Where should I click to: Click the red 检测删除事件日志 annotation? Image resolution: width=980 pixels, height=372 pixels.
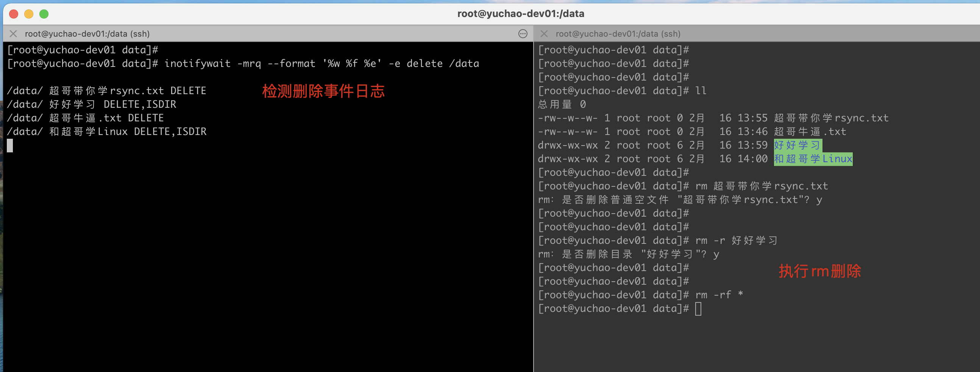point(323,91)
